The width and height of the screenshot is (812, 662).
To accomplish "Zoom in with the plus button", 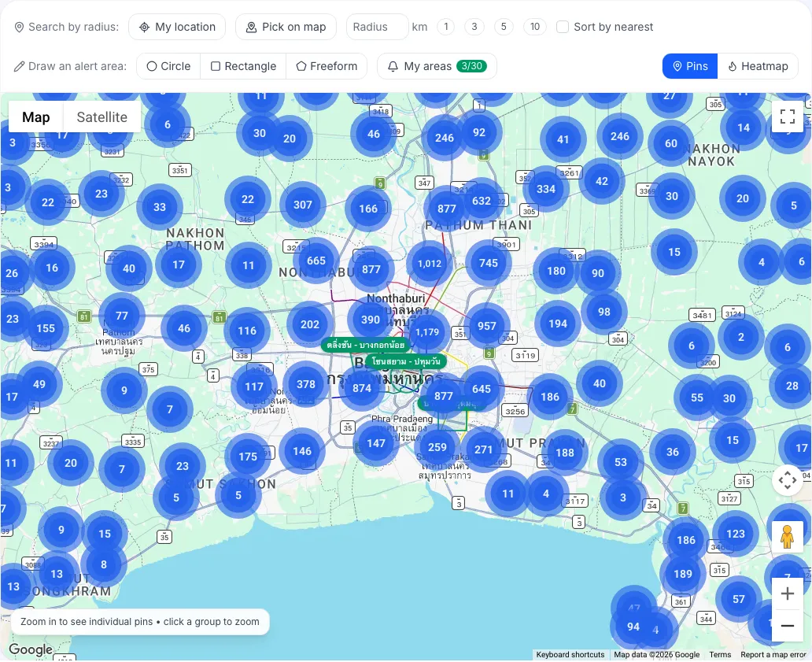I will pyautogui.click(x=787, y=594).
